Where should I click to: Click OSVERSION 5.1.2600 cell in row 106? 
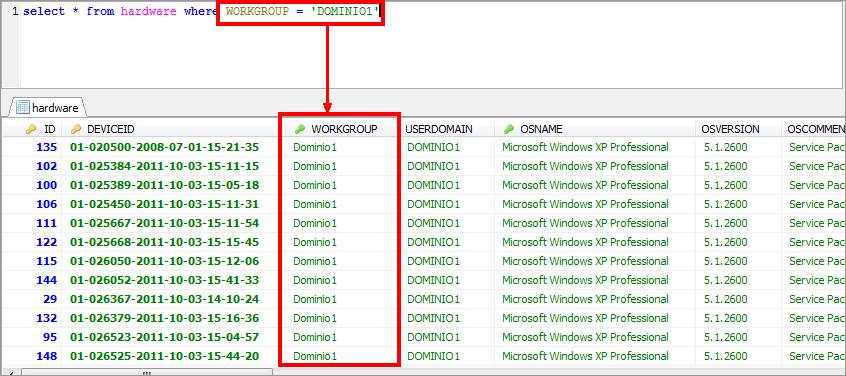click(x=726, y=204)
